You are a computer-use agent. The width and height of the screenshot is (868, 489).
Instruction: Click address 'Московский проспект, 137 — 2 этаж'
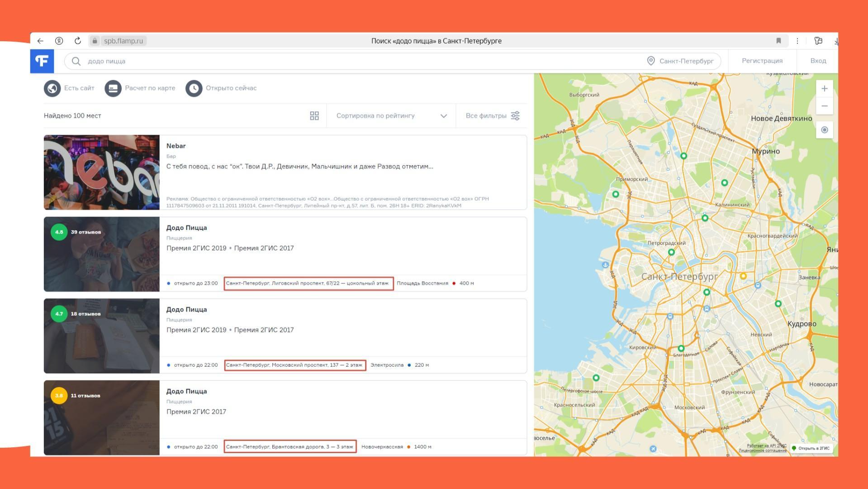pyautogui.click(x=294, y=365)
